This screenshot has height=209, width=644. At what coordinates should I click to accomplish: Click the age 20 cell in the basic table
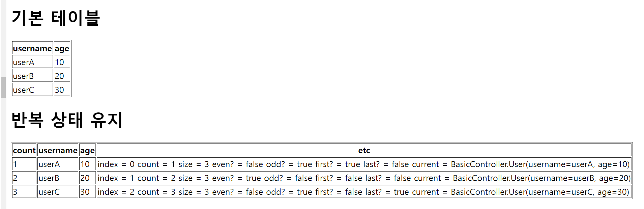[x=62, y=76]
